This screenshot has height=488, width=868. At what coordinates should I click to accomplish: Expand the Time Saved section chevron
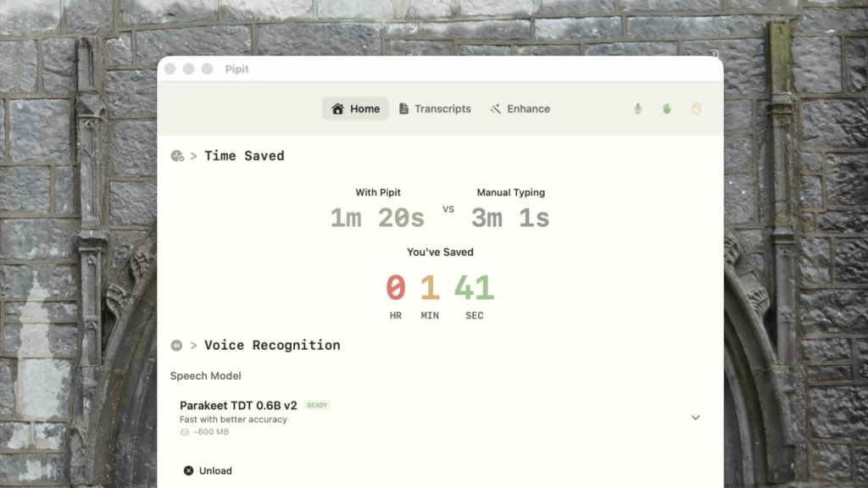coord(193,156)
